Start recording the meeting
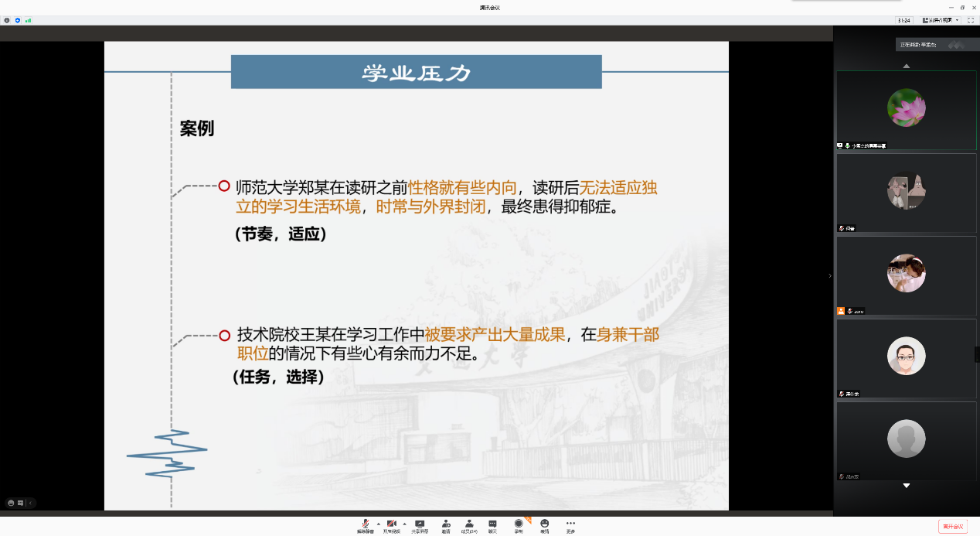The height and width of the screenshot is (536, 980). 519,526
